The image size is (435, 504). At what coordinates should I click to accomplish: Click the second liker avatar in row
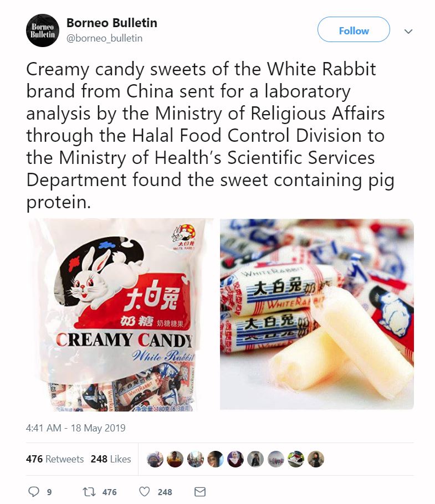(x=175, y=459)
